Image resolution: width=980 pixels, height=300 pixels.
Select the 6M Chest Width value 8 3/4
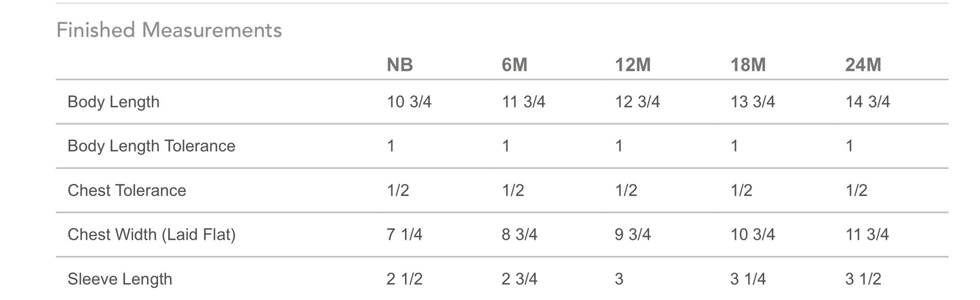[x=520, y=235]
